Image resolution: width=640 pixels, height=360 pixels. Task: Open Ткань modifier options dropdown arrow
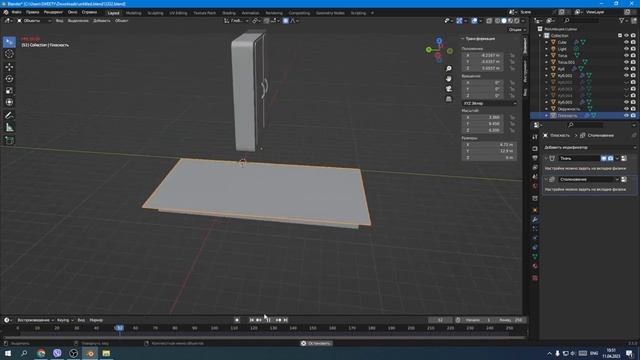click(617, 158)
